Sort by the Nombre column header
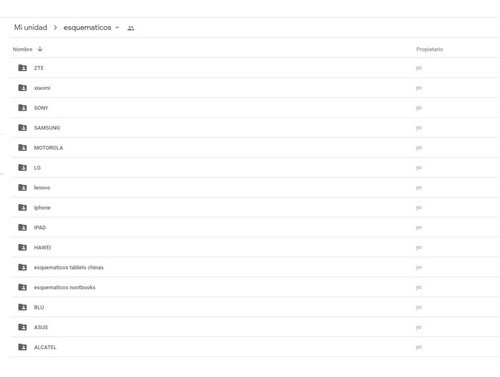Viewport: 500px width, 377px height. [23, 49]
